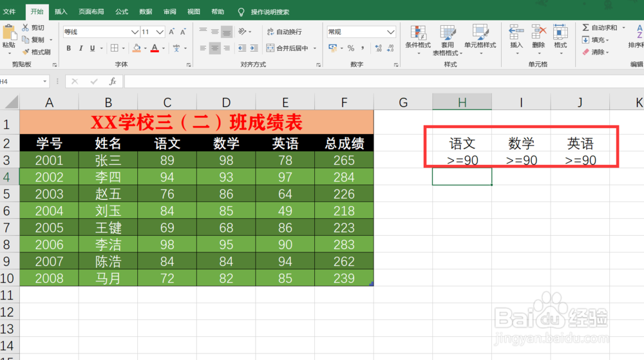Image resolution: width=644 pixels, height=360 pixels.
Task: Increase indent icon
Action: (254, 48)
